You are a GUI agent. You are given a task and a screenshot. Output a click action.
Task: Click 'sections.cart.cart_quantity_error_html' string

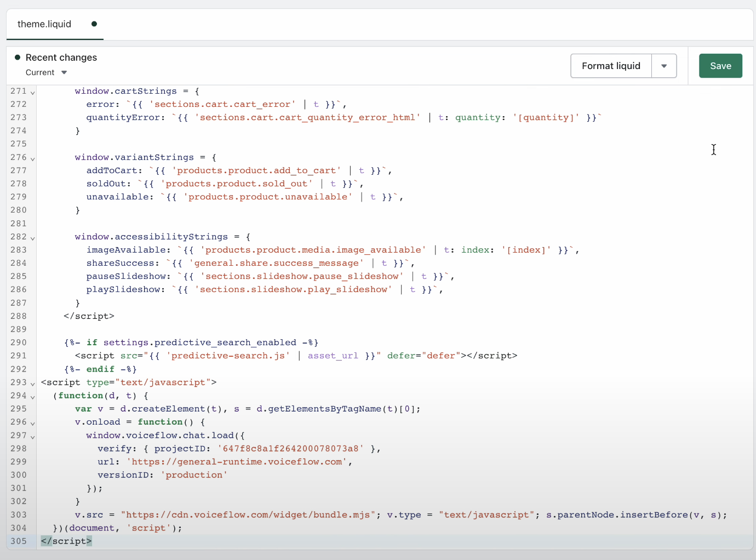point(307,117)
